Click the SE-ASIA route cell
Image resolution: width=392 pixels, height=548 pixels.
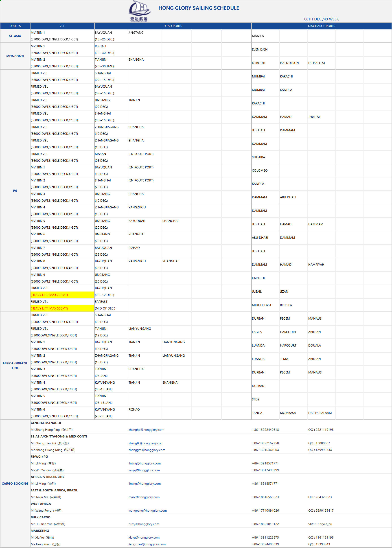15,36
